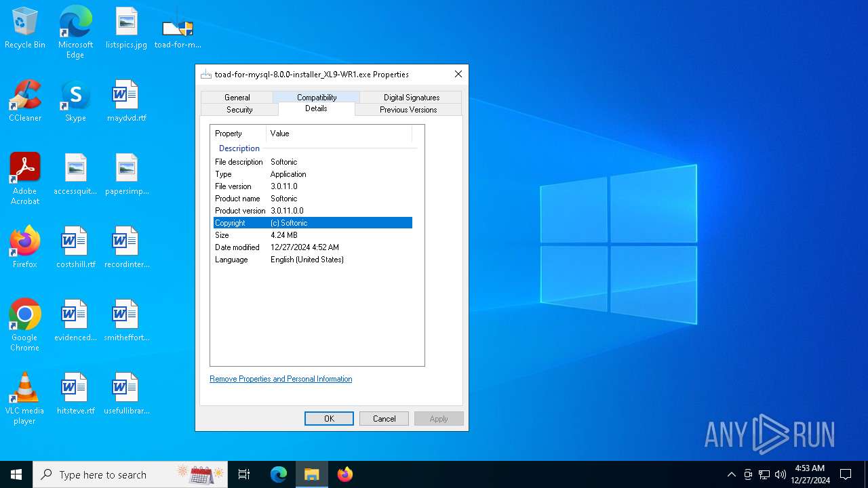The height and width of the screenshot is (488, 868).
Task: Open the VLC media player shortcut
Action: pos(25,399)
